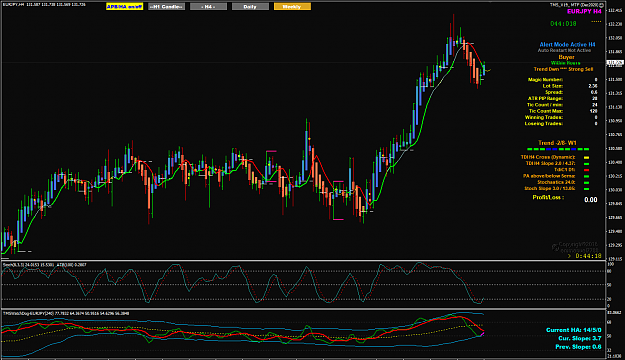Switch to the H1 Candle timeframe button

pyautogui.click(x=166, y=6)
